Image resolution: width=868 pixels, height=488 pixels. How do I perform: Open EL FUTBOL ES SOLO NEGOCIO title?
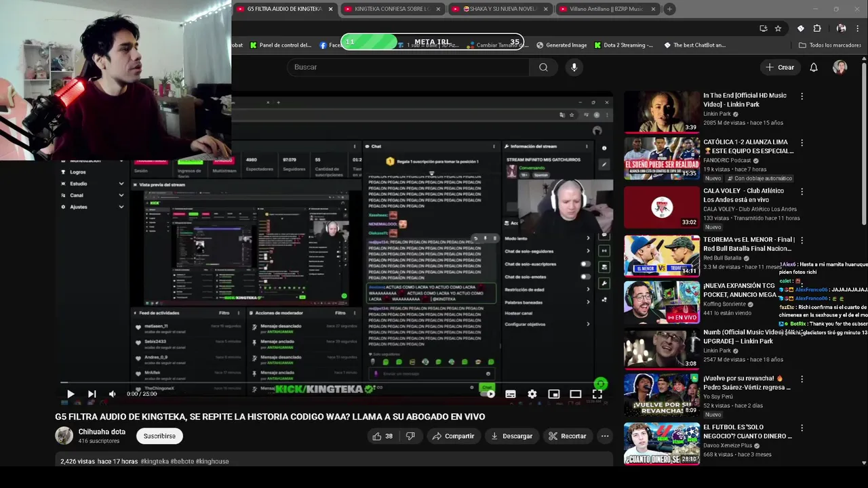click(747, 432)
